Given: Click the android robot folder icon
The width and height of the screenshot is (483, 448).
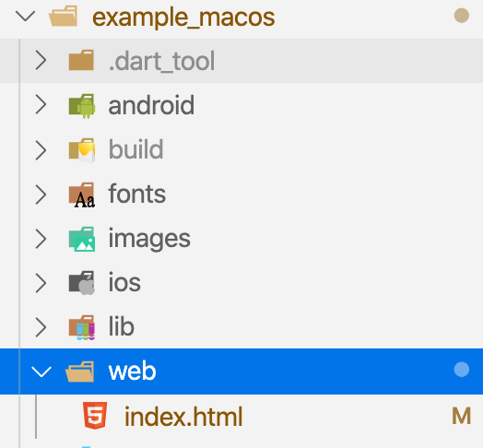Looking at the screenshot, I should [x=82, y=106].
